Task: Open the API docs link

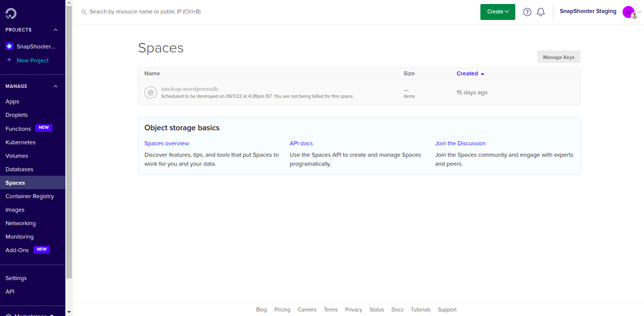Action: 301,143
